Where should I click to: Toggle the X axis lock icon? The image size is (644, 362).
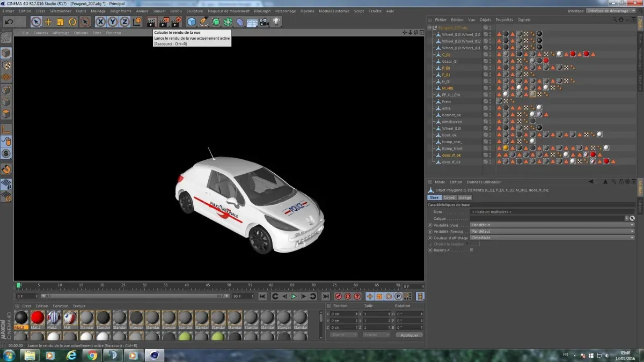coord(100,22)
